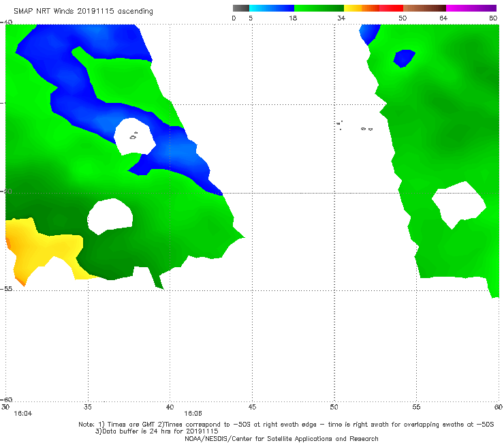Click the title "SMAP NRT Winds 20191115 ascending"
The image size is (504, 443).
tap(83, 11)
